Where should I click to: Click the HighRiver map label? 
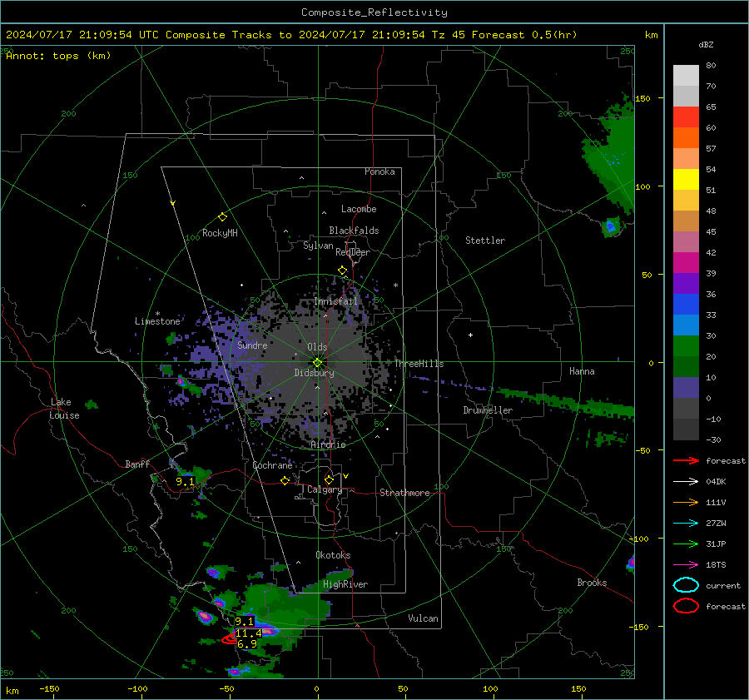coord(345,584)
